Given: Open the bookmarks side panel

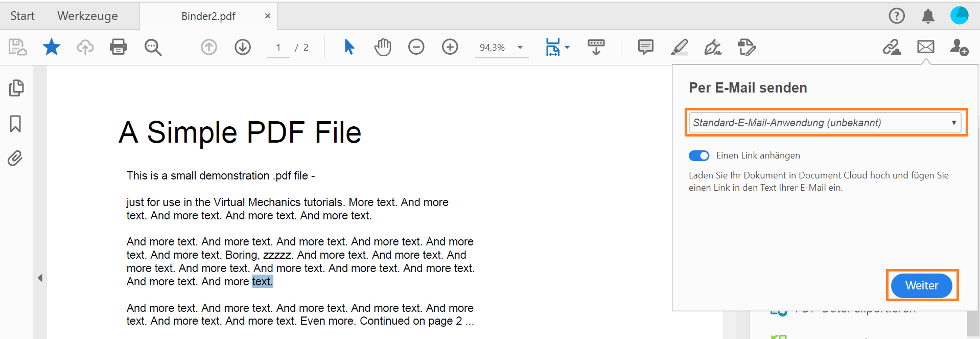Looking at the screenshot, I should point(15,124).
